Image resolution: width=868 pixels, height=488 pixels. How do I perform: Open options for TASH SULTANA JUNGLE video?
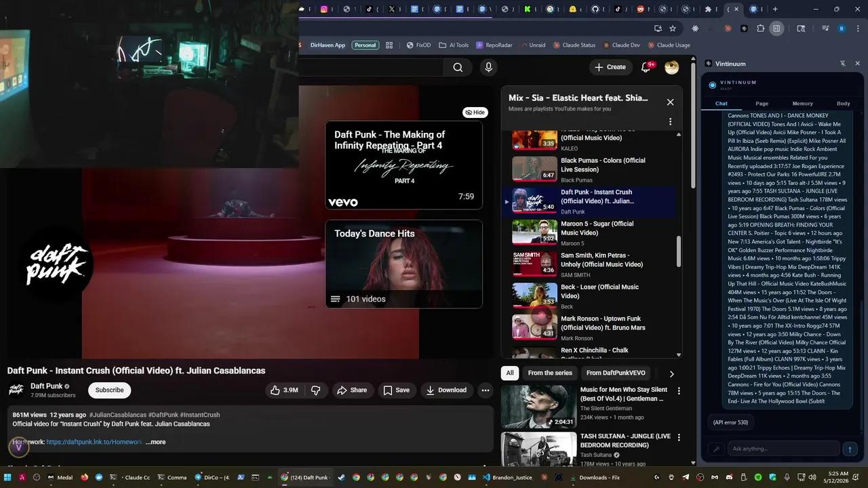click(679, 438)
